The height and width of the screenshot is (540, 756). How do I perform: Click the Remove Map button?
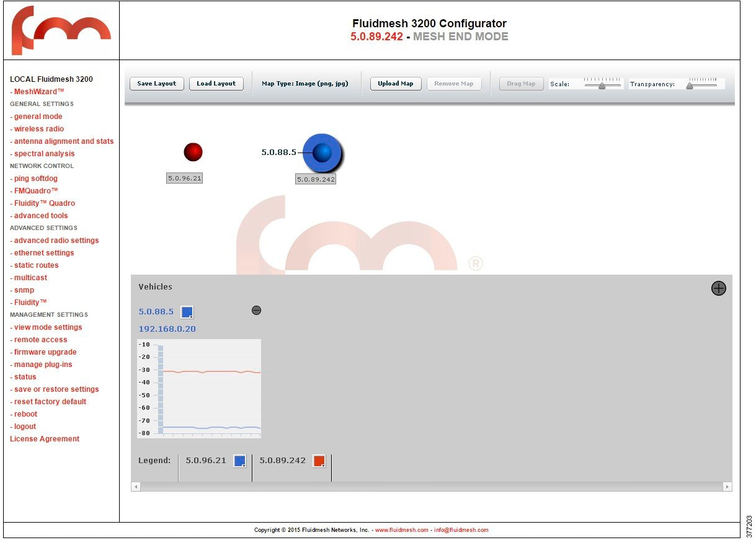(x=454, y=84)
